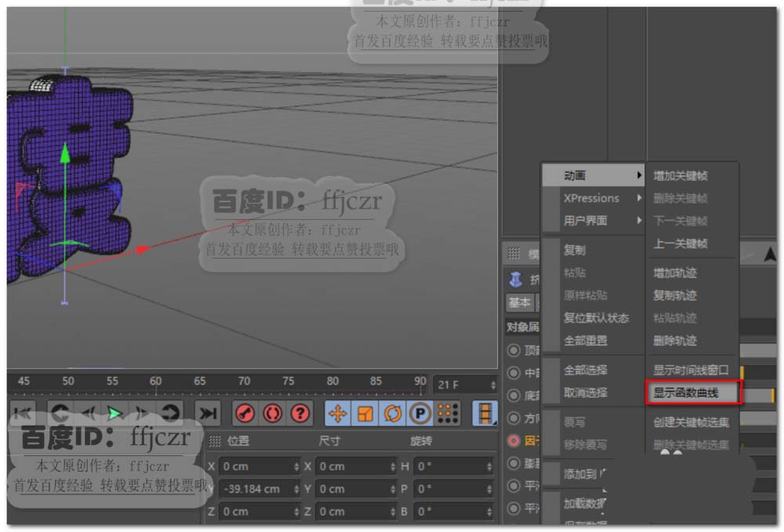Image resolution: width=784 pixels, height=532 pixels.
Task: Select 增加轨迹 in animation submenu
Action: pyautogui.click(x=692, y=273)
